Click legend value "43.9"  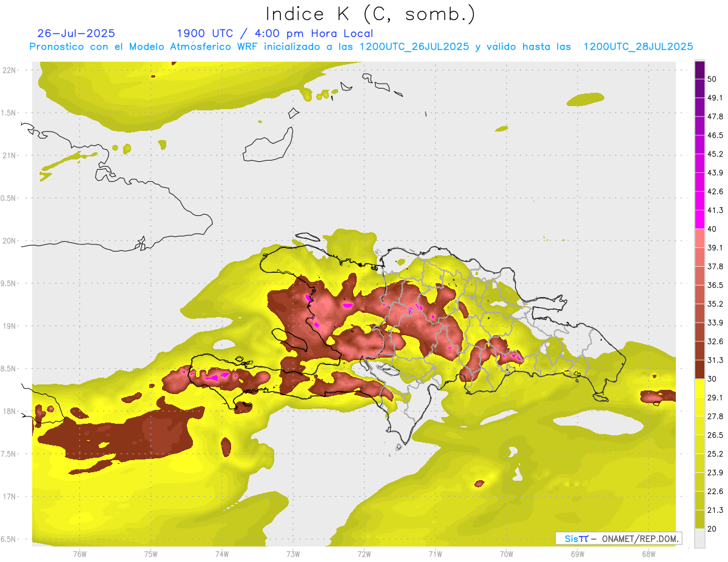pos(715,173)
